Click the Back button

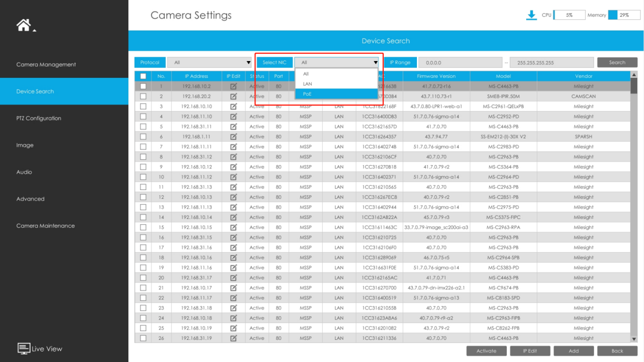tap(617, 351)
